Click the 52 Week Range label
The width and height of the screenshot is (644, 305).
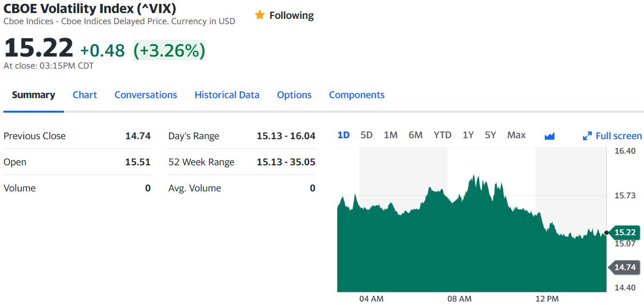201,162
